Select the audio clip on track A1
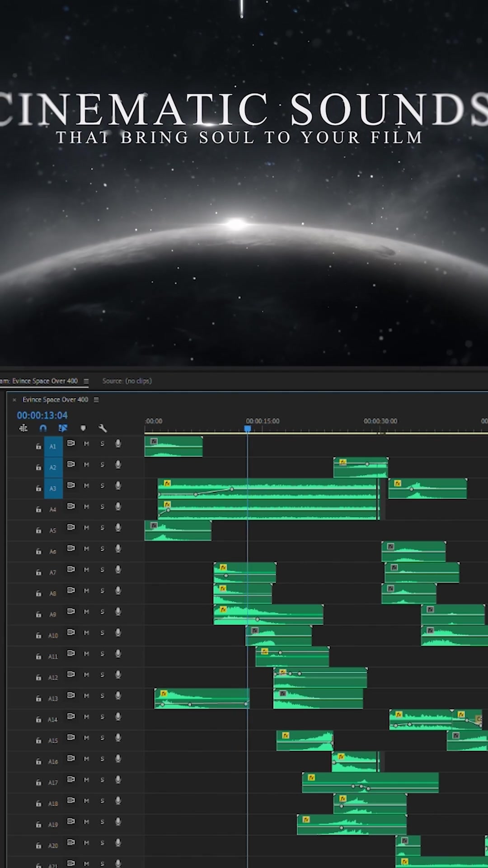This screenshot has height=868, width=488. (x=174, y=446)
